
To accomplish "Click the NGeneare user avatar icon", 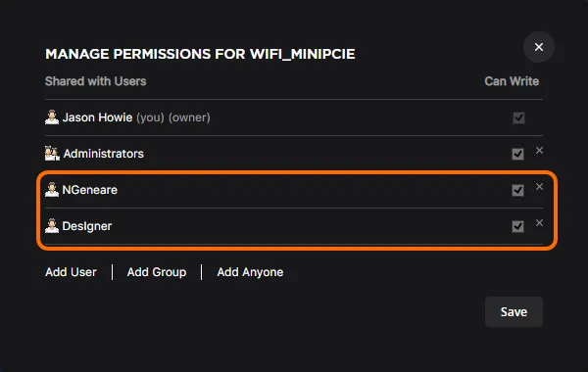I will coord(52,190).
